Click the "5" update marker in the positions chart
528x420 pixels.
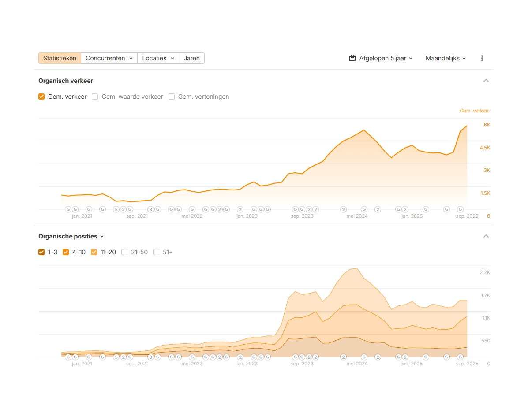pyautogui.click(x=116, y=357)
